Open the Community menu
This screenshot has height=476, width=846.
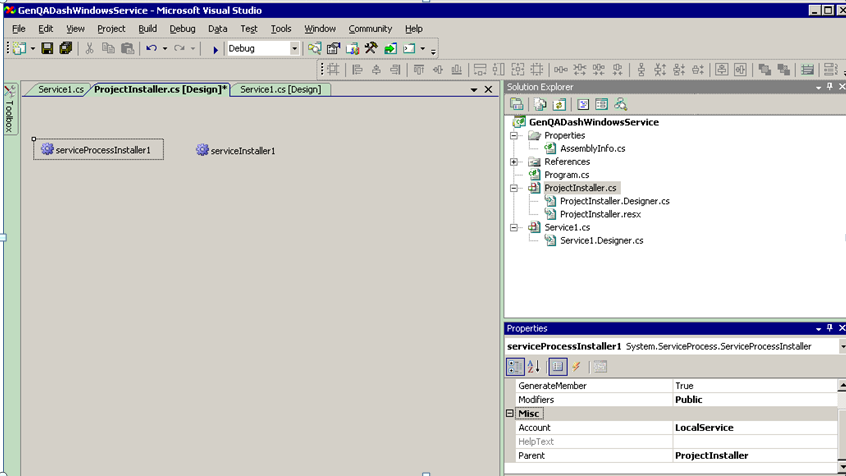coord(370,29)
